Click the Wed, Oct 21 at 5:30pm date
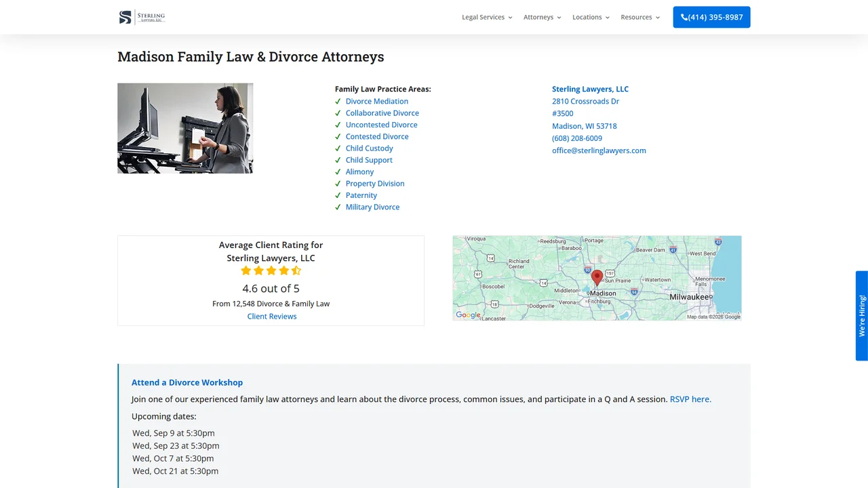 pyautogui.click(x=176, y=471)
